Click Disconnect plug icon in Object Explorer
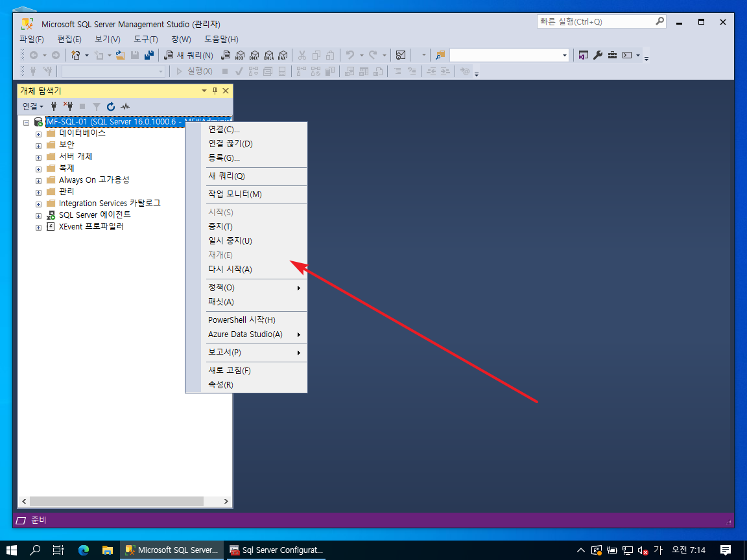Viewport: 747px width, 560px height. (x=68, y=106)
